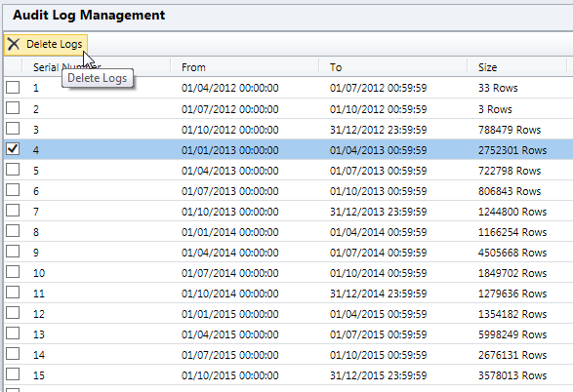Click the 2752301 Rows size cell
Image resolution: width=573 pixels, height=392 pixels.
[x=512, y=150]
